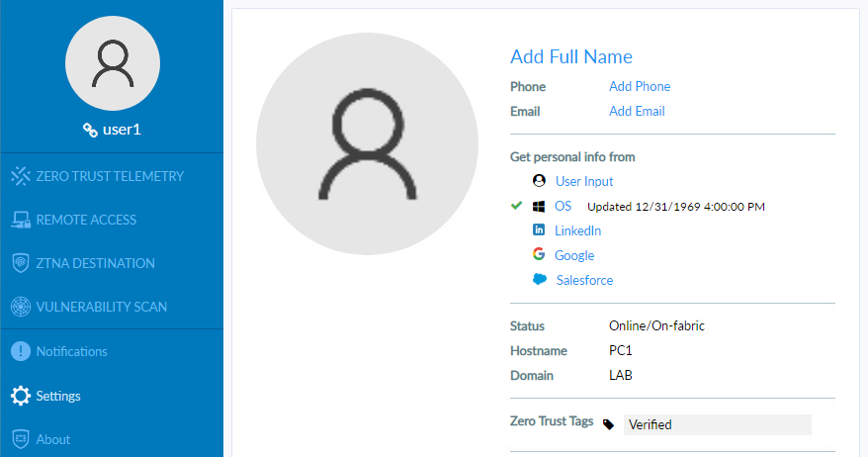The image size is (868, 457).
Task: Click the Domain field label
Action: pyautogui.click(x=532, y=376)
